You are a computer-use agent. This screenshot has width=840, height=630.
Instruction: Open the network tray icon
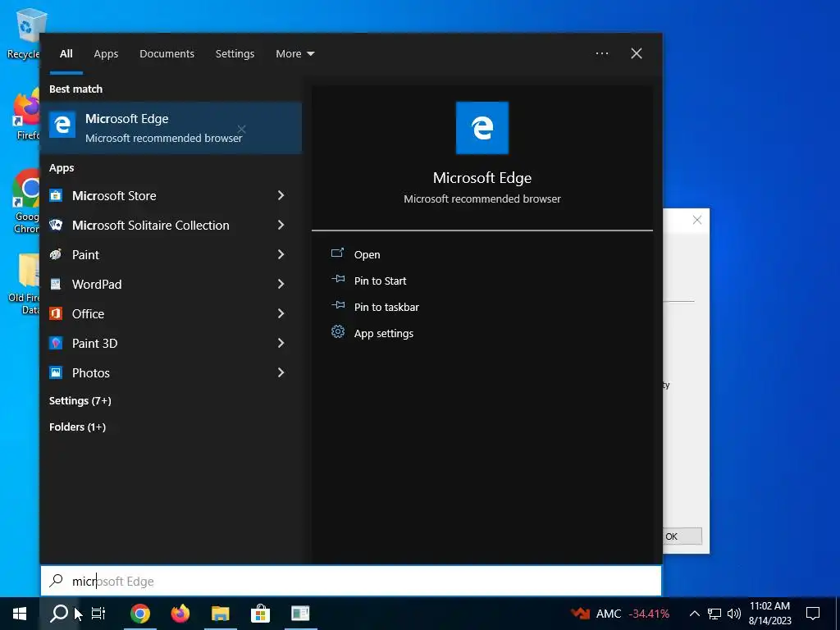(714, 614)
